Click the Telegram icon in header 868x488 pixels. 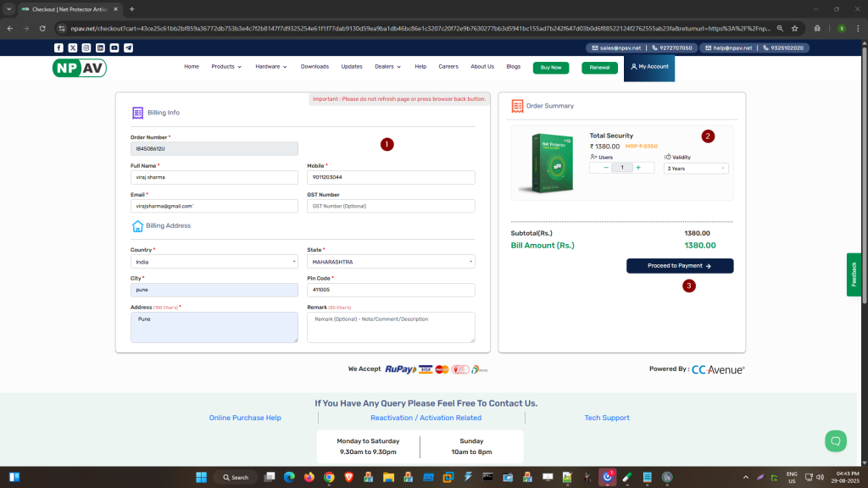(128, 48)
